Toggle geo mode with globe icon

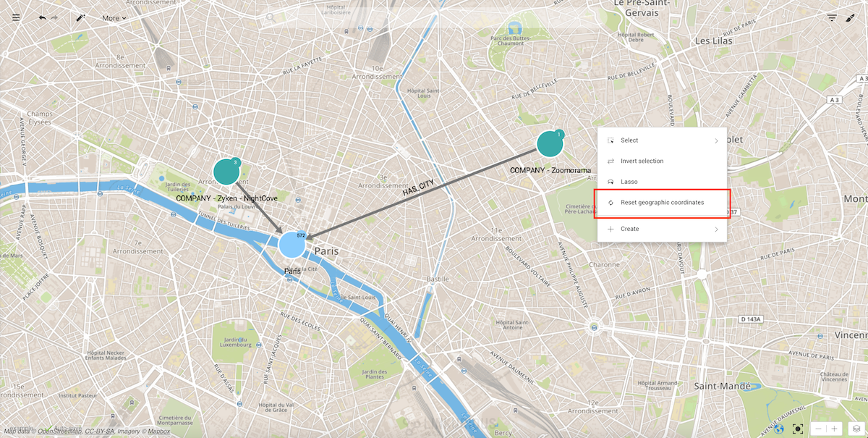tap(779, 429)
